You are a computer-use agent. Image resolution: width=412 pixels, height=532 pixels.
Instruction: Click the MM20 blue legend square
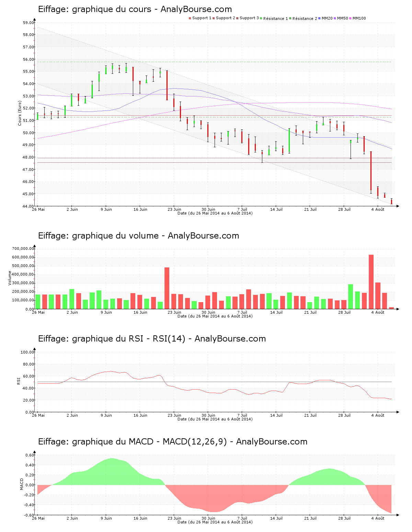(x=319, y=18)
